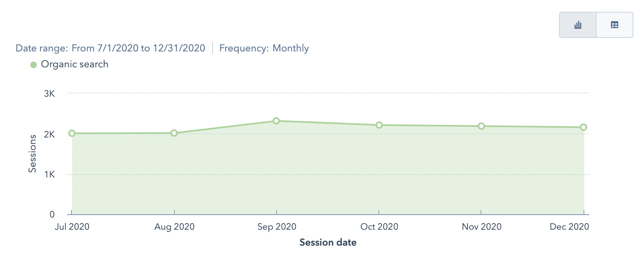Click the Session date axis title
The height and width of the screenshot is (275, 644).
tap(328, 242)
